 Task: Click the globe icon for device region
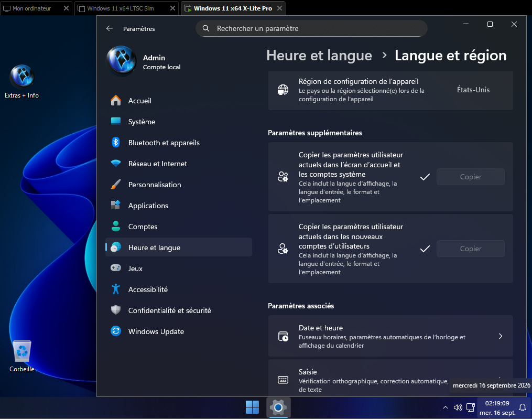(x=283, y=90)
